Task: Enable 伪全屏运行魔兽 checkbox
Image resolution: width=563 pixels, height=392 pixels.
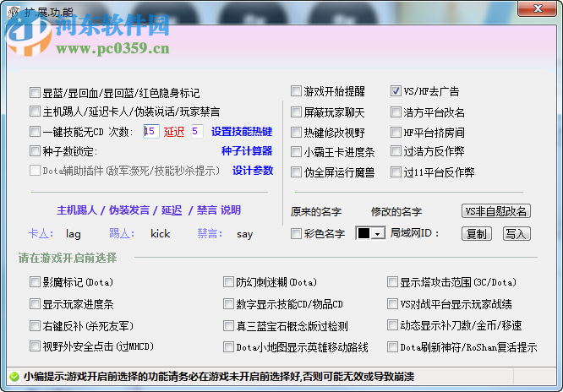Action: click(x=296, y=172)
